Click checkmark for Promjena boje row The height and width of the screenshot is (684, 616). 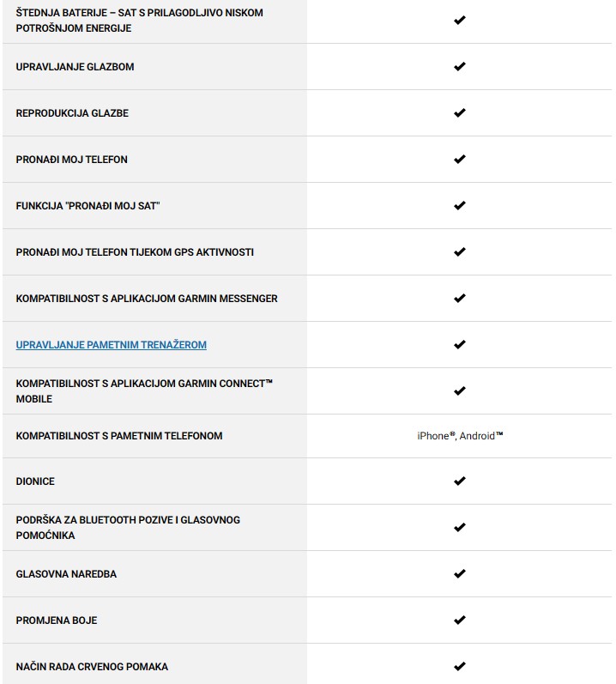pyautogui.click(x=459, y=620)
